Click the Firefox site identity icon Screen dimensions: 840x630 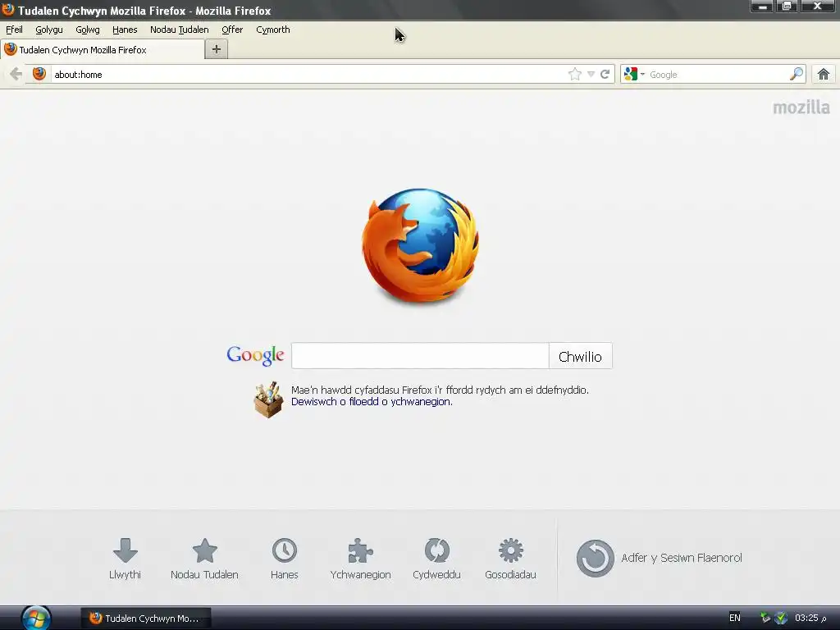point(39,74)
